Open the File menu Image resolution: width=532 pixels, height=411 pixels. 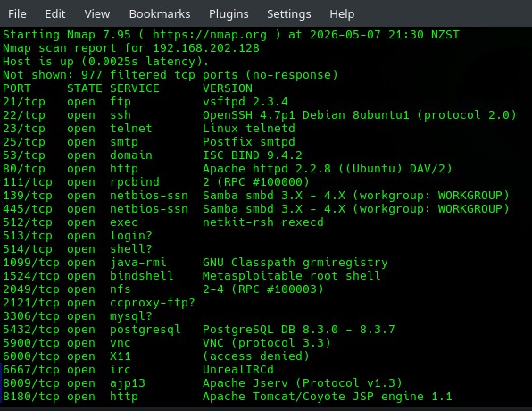tap(17, 14)
